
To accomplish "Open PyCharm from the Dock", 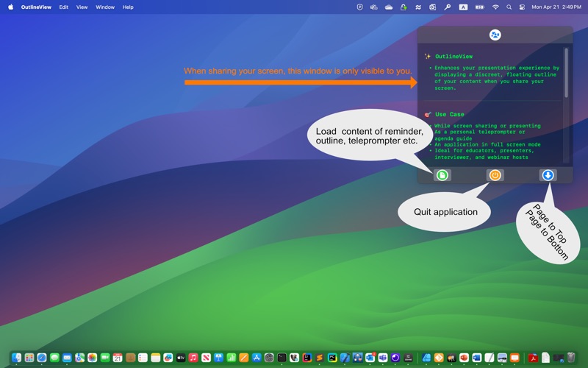I will tap(332, 358).
